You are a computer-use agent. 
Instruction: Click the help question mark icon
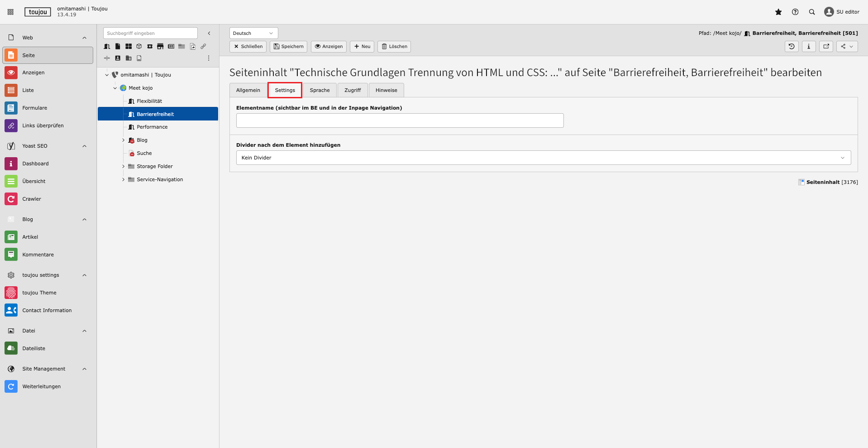click(x=795, y=12)
